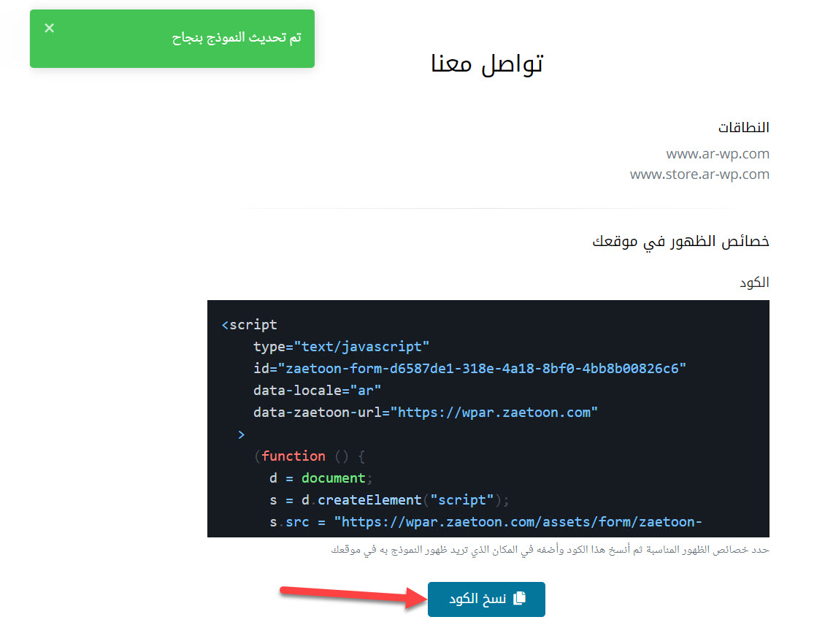
Task: Click the تم تحديث النموذج بنجاح message
Action: (237, 38)
